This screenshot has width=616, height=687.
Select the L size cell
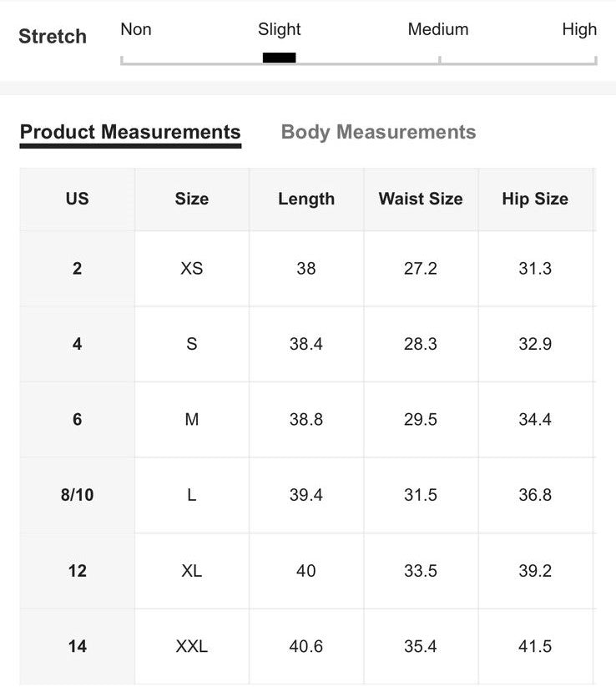coord(191,495)
